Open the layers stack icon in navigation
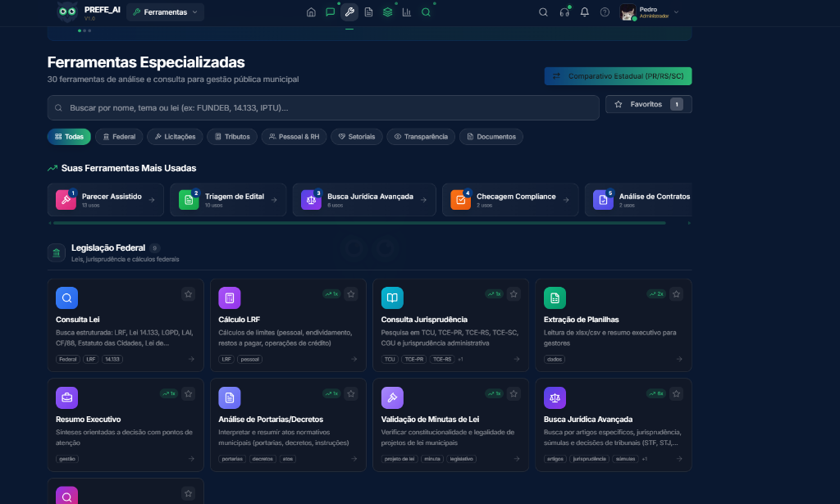The image size is (840, 504). [x=387, y=11]
